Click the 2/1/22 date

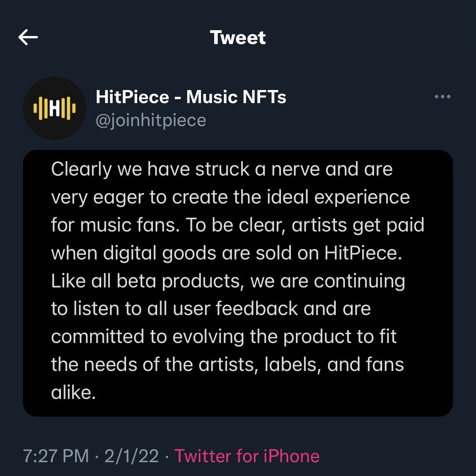coord(131,456)
